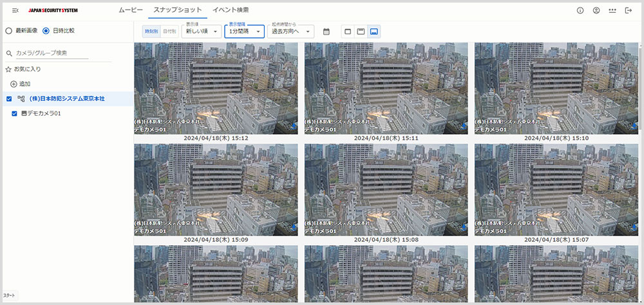This screenshot has height=305, width=644.
Task: Open the information icon in the header
Action: pyautogui.click(x=580, y=10)
